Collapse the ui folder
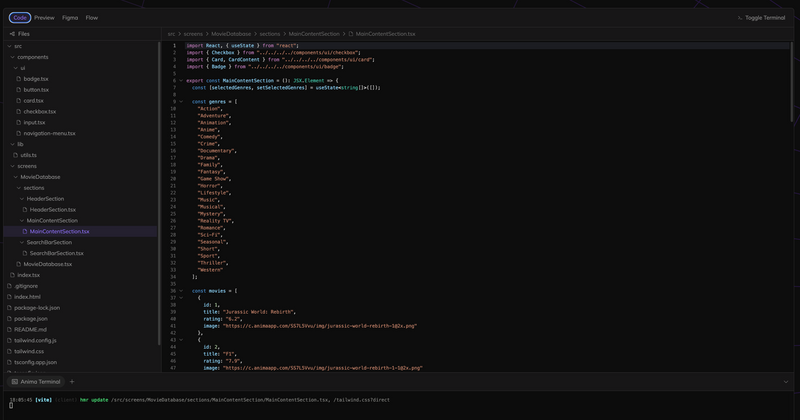800x420 pixels. [x=16, y=68]
